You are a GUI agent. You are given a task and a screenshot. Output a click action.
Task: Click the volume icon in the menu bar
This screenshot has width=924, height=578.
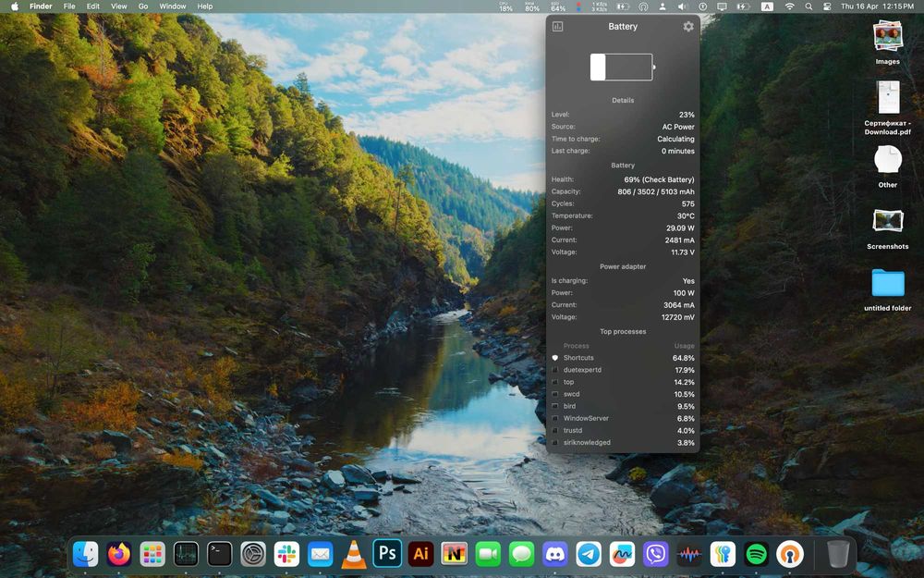tap(683, 6)
